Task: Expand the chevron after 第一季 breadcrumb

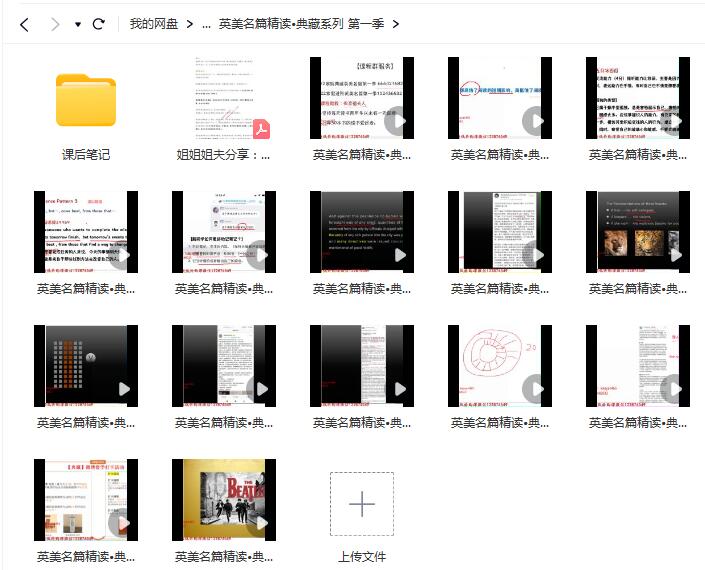Action: pyautogui.click(x=396, y=24)
